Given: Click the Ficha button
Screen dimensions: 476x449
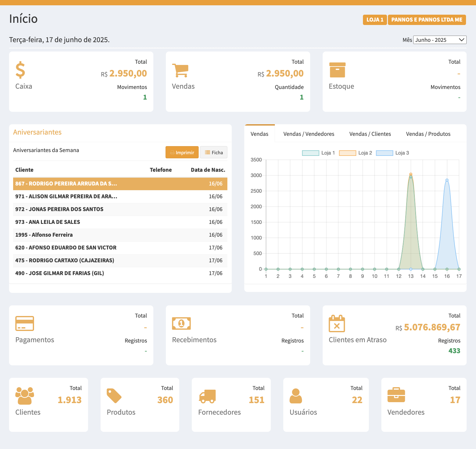Looking at the screenshot, I should (x=214, y=152).
